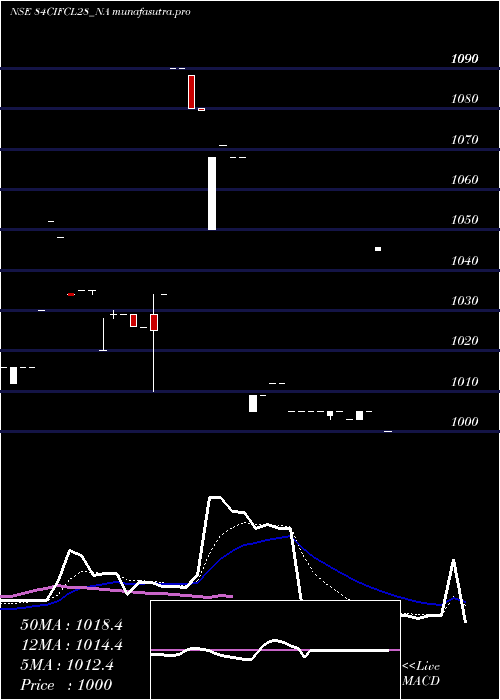Click the white candle at far left near 1013
The height and width of the screenshot is (700, 500).
point(13,375)
